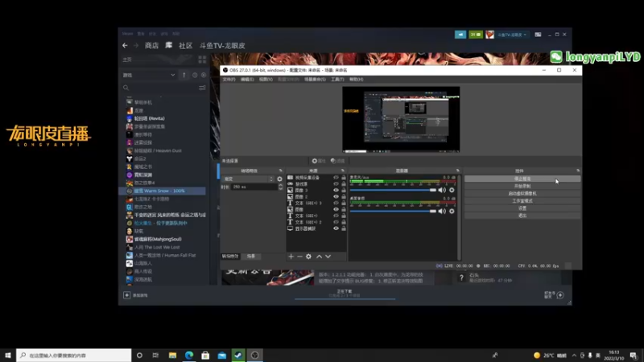644x362 pixels.
Task: Open 桌面音频 audio settings gear
Action: (452, 211)
